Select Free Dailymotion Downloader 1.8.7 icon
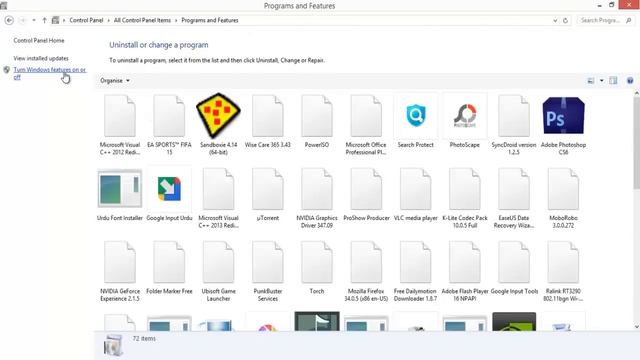This screenshot has width=640, height=360. 416,262
